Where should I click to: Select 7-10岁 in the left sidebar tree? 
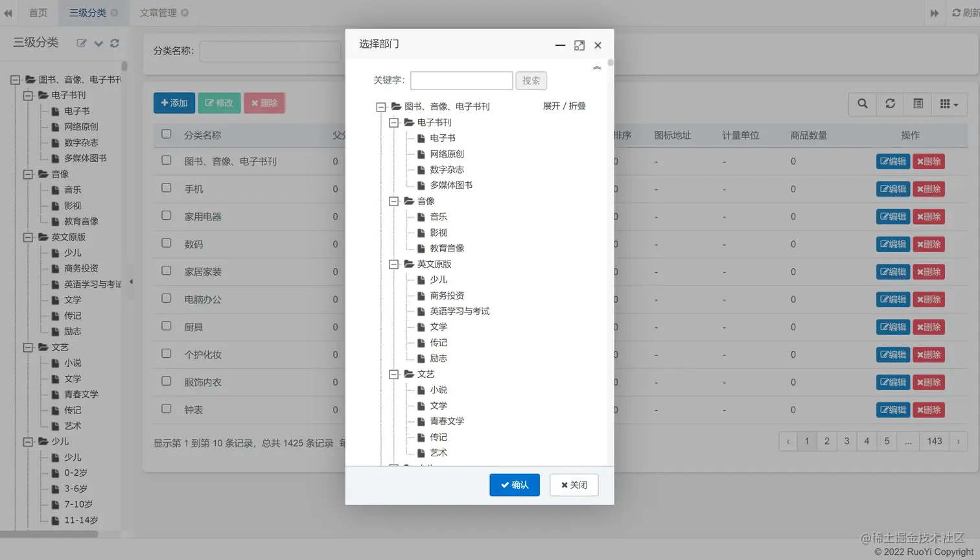click(x=78, y=504)
